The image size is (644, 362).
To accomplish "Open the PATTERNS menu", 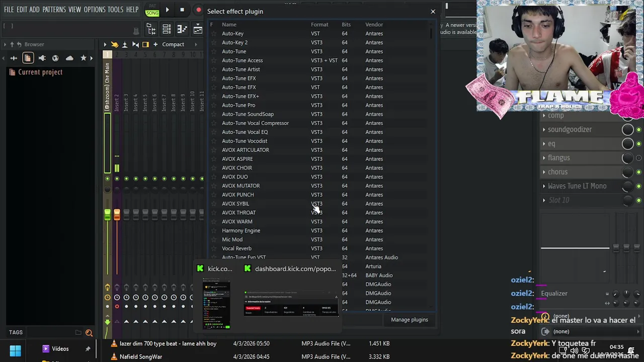I will 54,10.
